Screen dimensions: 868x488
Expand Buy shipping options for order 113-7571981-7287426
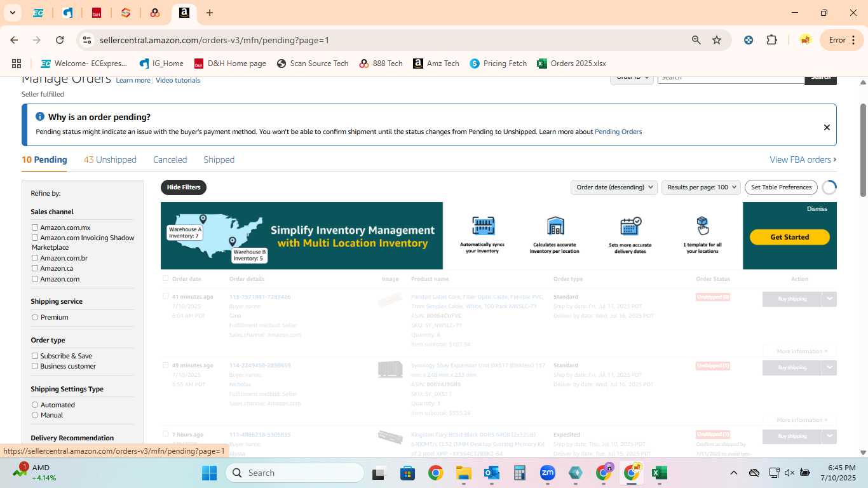point(829,299)
